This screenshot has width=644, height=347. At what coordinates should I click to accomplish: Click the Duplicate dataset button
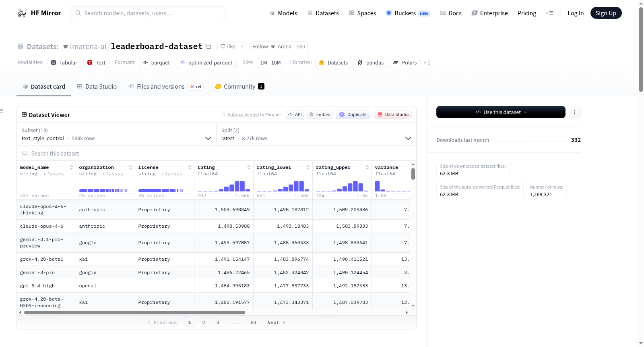click(353, 114)
